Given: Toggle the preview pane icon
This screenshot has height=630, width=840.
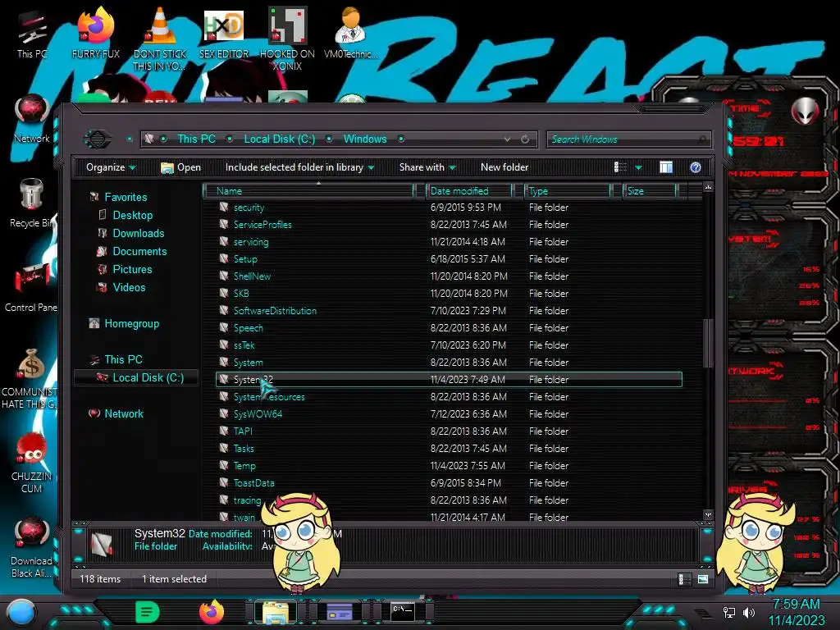Looking at the screenshot, I should (x=666, y=167).
